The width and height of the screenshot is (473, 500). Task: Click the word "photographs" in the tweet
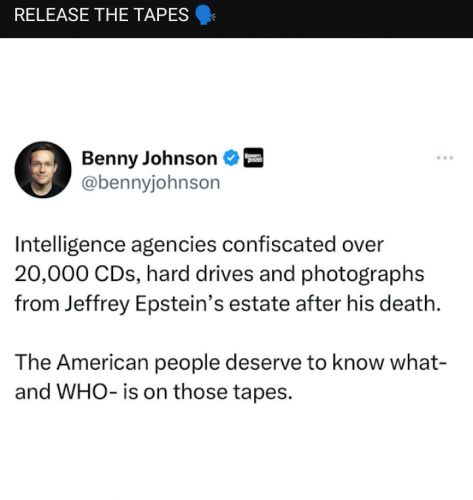363,275
